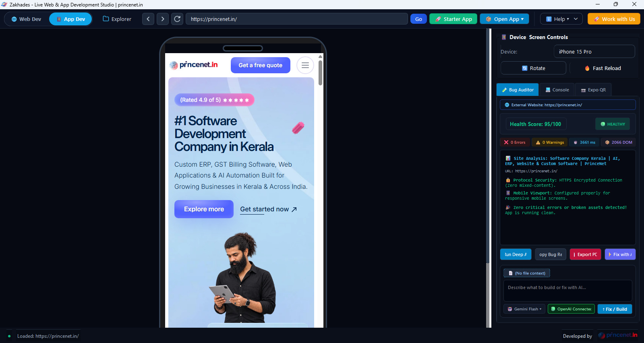This screenshot has height=343, width=644.
Task: Open the Explorer panel
Action: click(117, 19)
